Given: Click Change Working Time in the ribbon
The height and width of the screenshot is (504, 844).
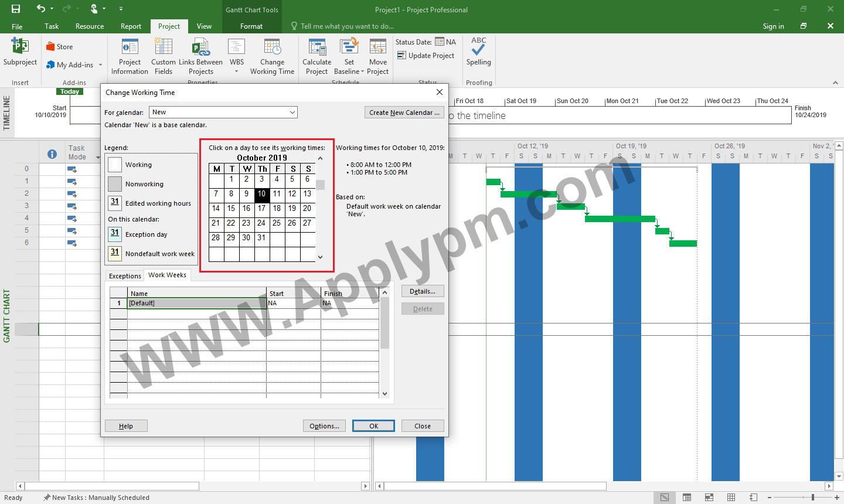Looking at the screenshot, I should [x=272, y=56].
